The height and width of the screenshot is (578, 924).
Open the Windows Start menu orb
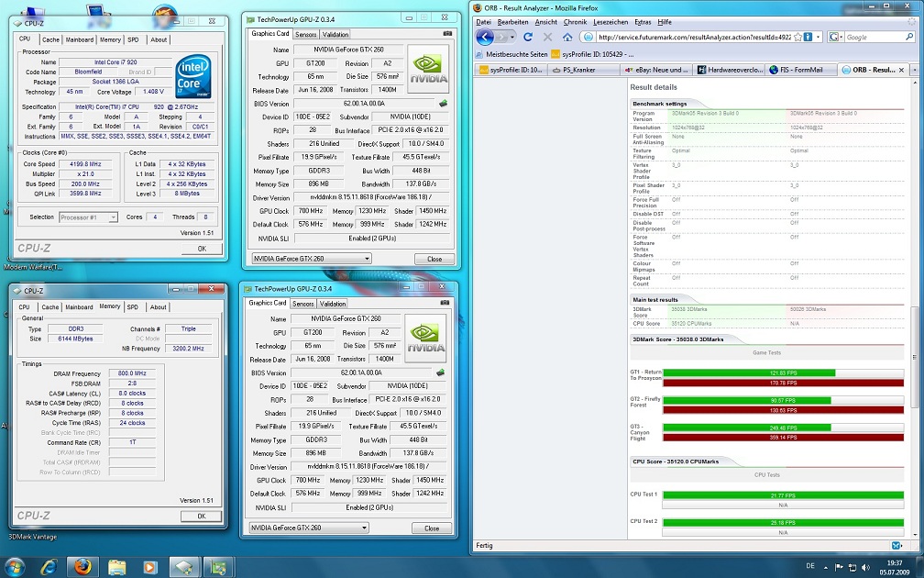14,567
